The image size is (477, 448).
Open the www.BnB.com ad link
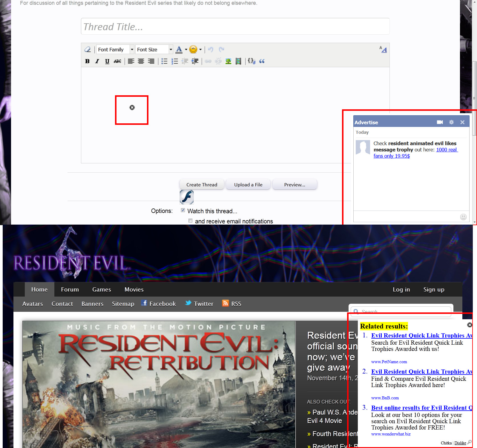coord(385,398)
